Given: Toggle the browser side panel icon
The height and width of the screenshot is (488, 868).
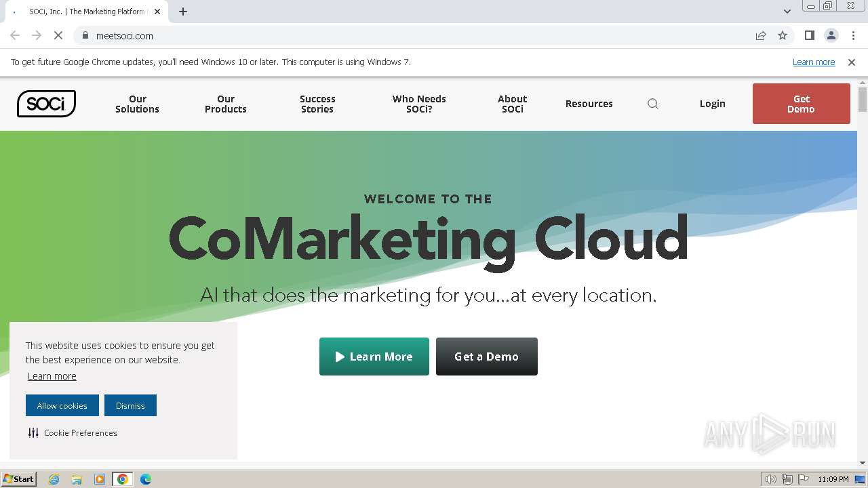Looking at the screenshot, I should tap(810, 36).
